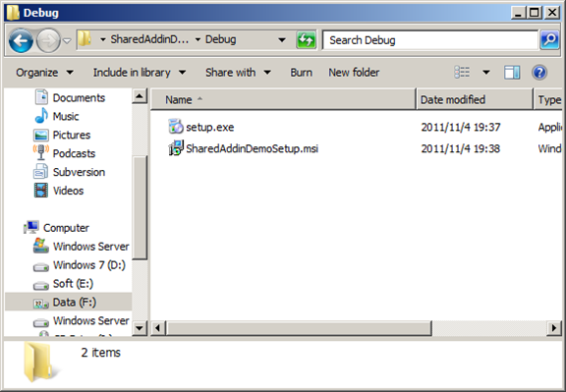Click the horizontal scrollbar thumb
Image resolution: width=566 pixels, height=392 pixels.
pyautogui.click(x=299, y=328)
